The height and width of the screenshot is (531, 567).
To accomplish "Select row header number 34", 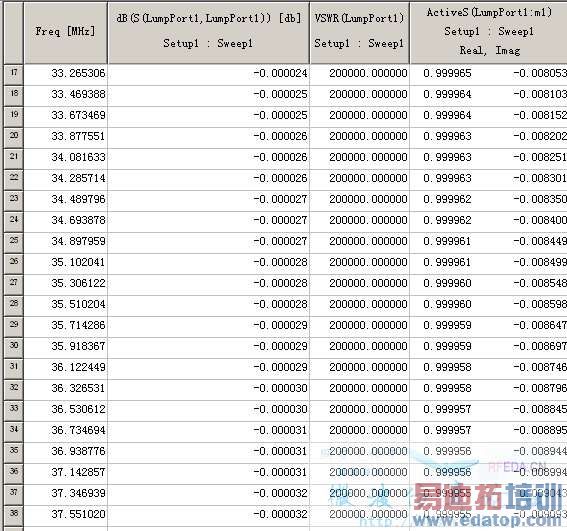I will pos(13,431).
